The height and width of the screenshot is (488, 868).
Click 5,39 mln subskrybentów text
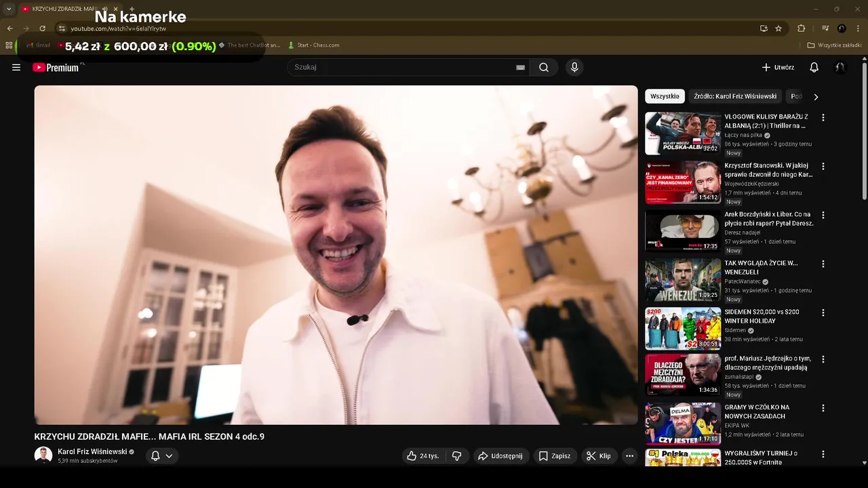[x=87, y=461]
